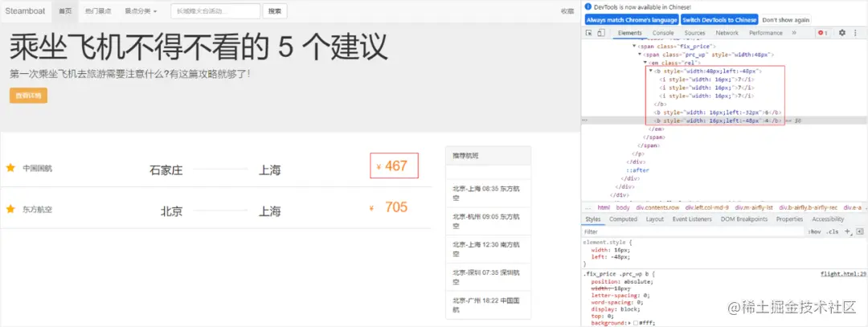This screenshot has height=327, width=868.
Task: Open recommended flight 北京-广州 18:22 中国国航
Action: pos(488,305)
